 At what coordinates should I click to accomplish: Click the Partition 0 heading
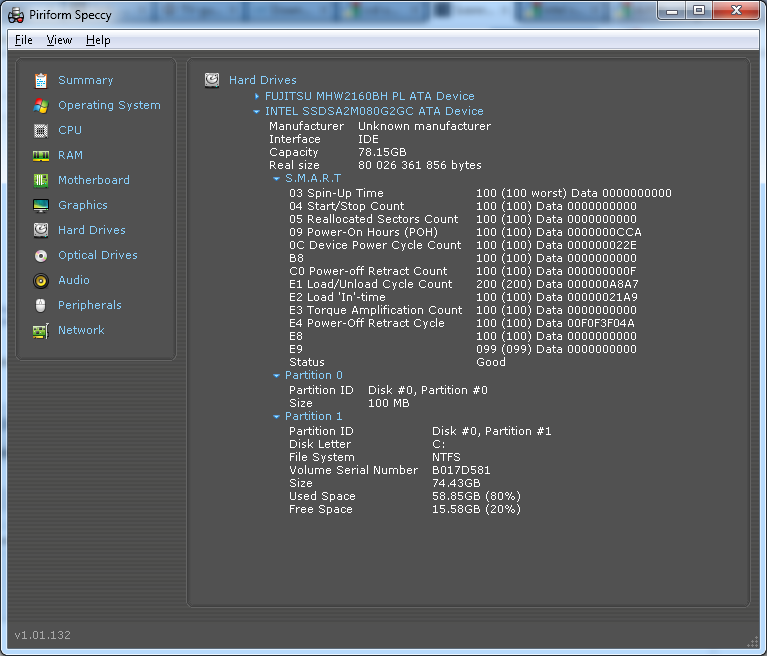click(x=314, y=375)
